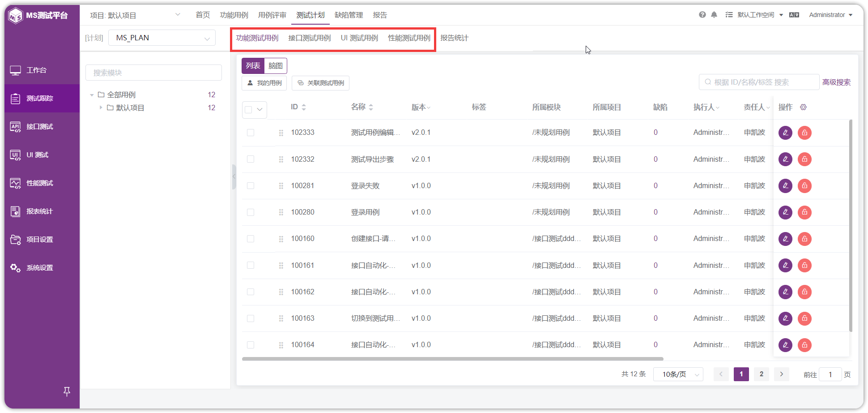Switch to 接口测试用例 tab
Image resolution: width=868 pixels, height=413 pixels.
[310, 38]
